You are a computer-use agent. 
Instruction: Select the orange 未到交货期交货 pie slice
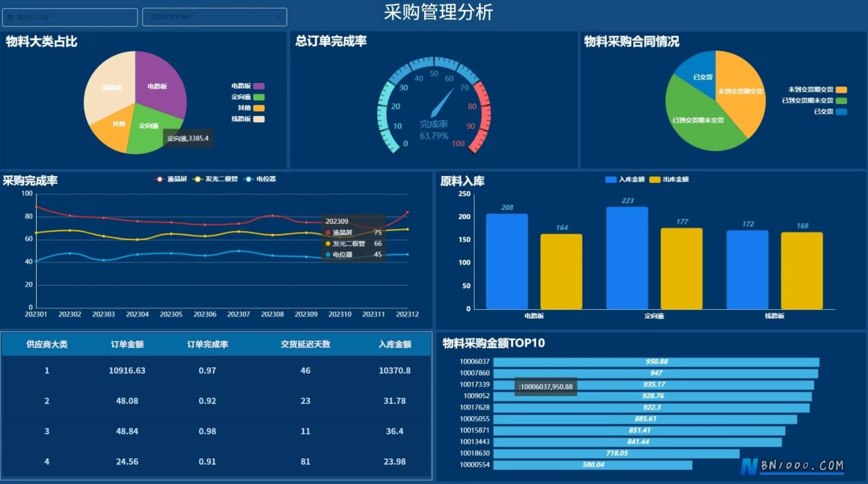pos(741,90)
